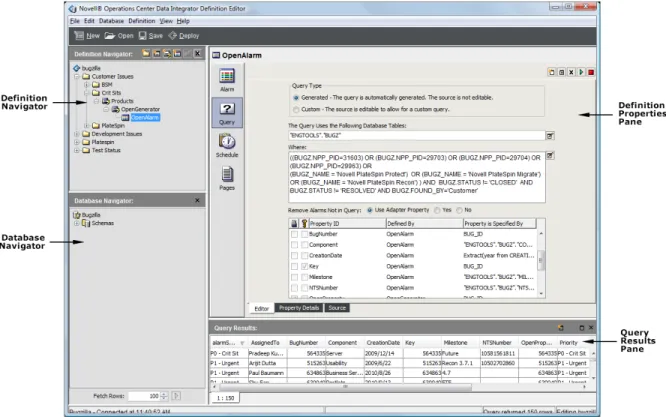Expand the Development Issues folder

77,134
